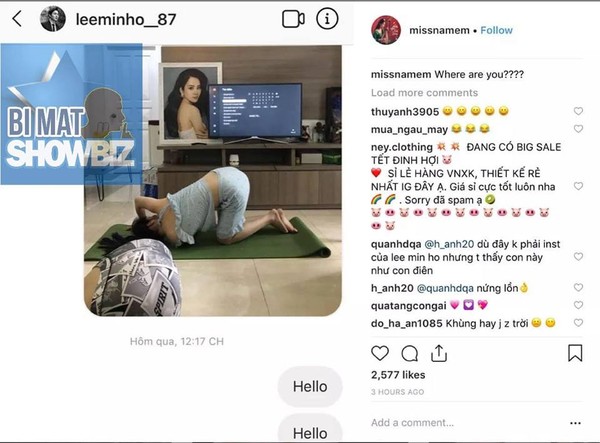Screen dimensions: 600x443
Task: Open the shared yoga photo message
Action: point(213,181)
